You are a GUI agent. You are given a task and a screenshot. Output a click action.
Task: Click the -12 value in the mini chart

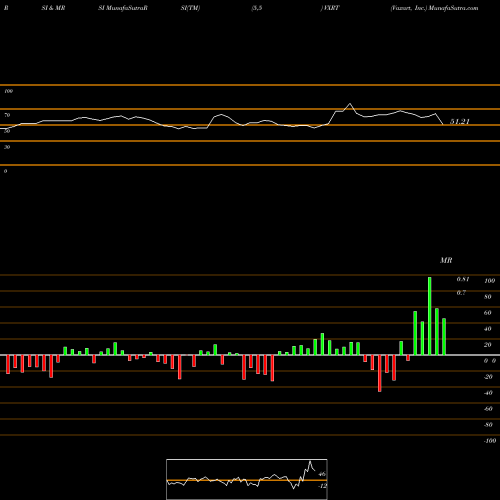322,486
